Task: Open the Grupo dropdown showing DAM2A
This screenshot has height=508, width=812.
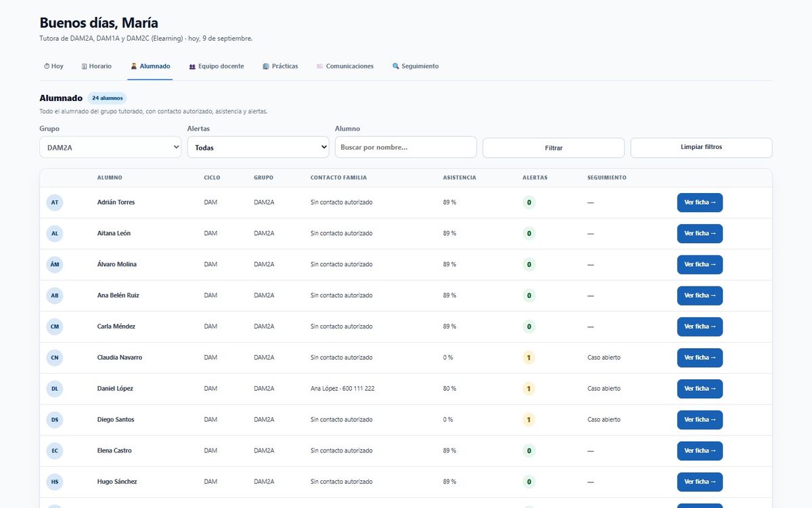Action: coord(110,147)
